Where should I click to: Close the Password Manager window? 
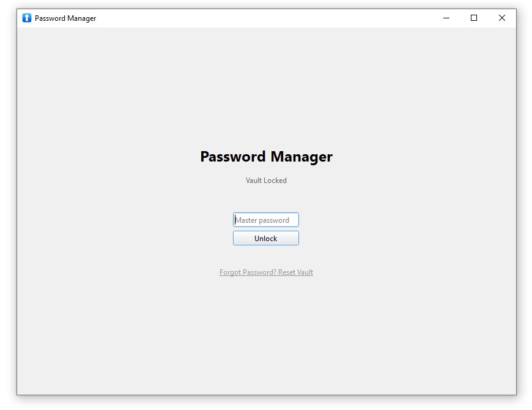click(502, 18)
